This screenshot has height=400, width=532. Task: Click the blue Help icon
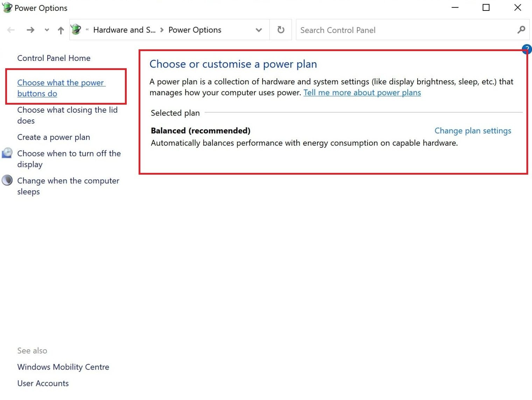tap(527, 49)
